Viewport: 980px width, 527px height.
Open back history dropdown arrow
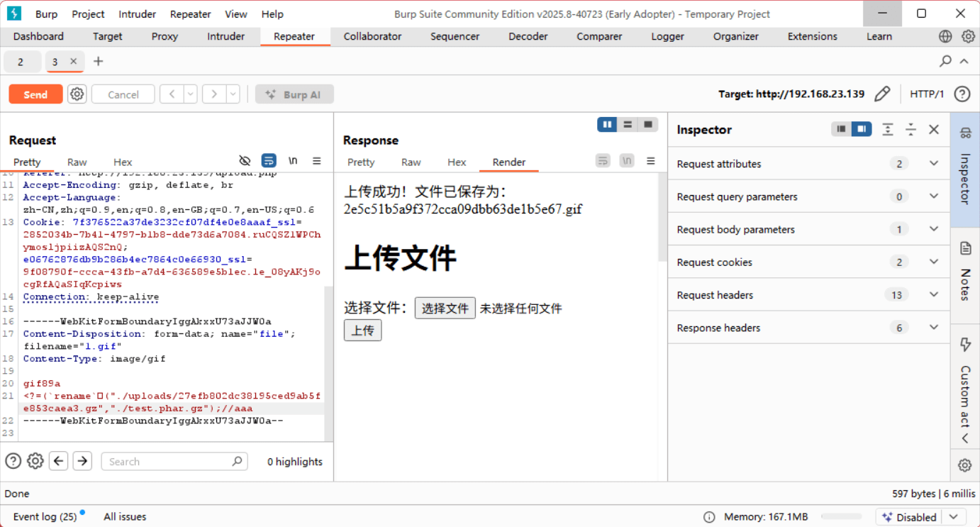[191, 94]
